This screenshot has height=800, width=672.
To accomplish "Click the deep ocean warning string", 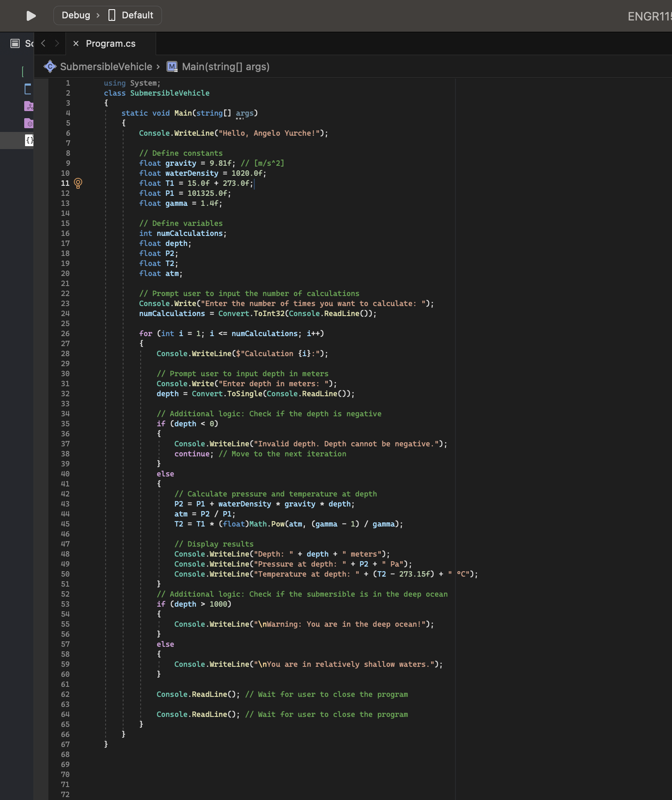I will pyautogui.click(x=339, y=624).
